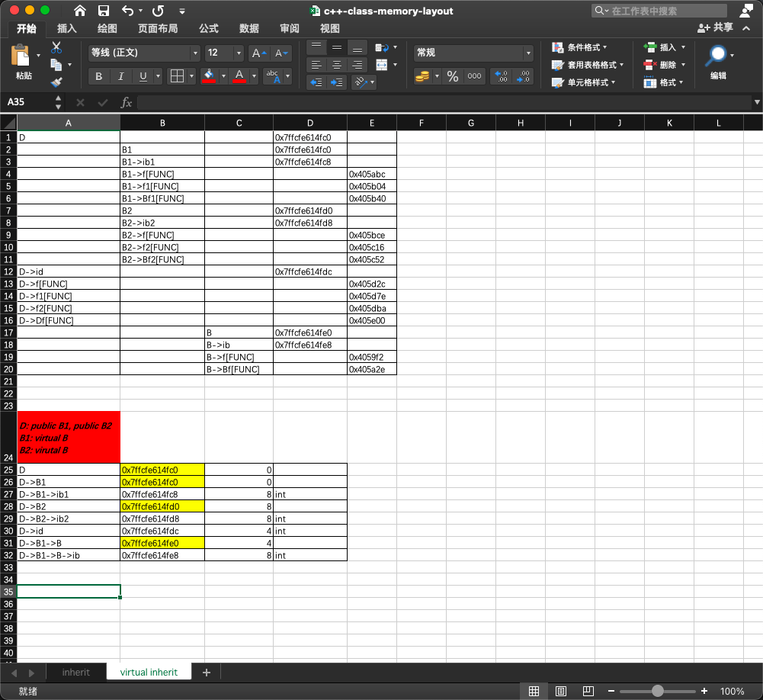The height and width of the screenshot is (700, 763).
Task: Switch to Page Layout view icon
Action: click(560, 692)
